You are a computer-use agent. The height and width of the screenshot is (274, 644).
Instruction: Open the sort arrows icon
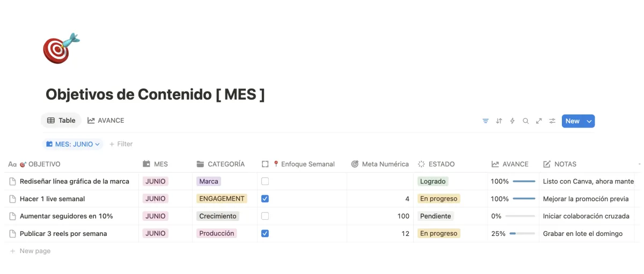(499, 121)
